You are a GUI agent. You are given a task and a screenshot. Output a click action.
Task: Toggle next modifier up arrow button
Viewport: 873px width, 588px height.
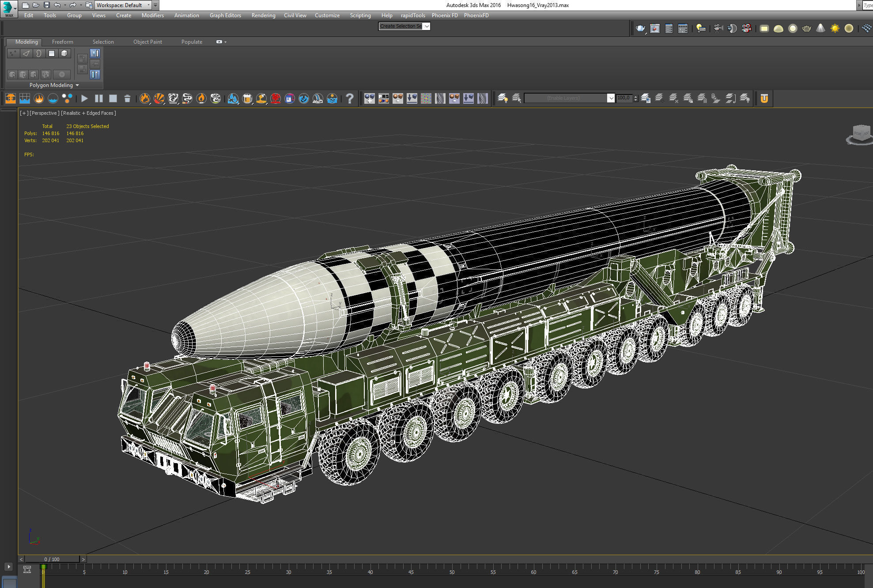[x=82, y=59]
